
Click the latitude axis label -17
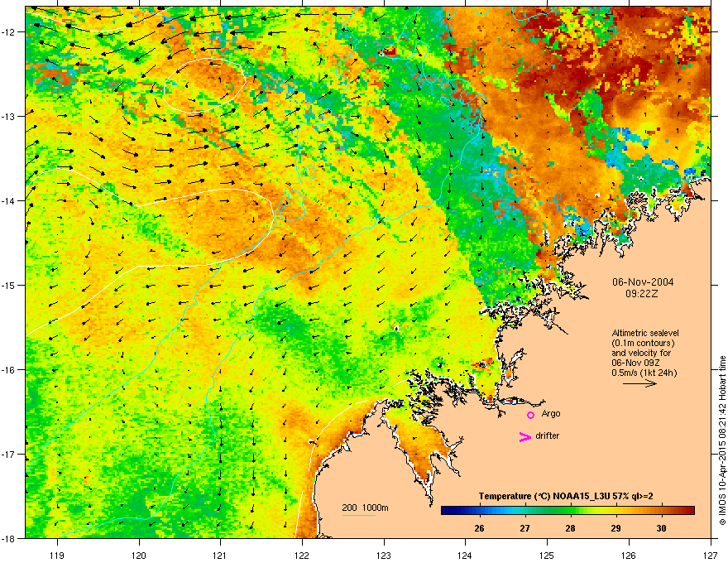(x=9, y=454)
